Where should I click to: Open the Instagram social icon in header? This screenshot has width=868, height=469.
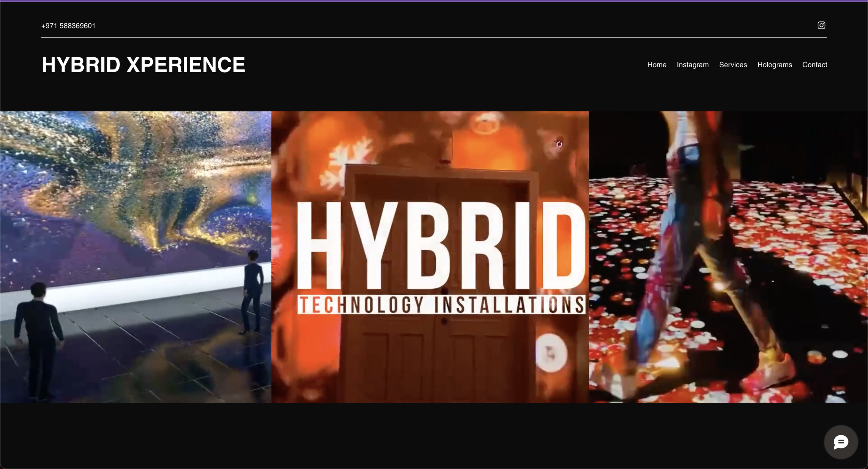point(821,25)
